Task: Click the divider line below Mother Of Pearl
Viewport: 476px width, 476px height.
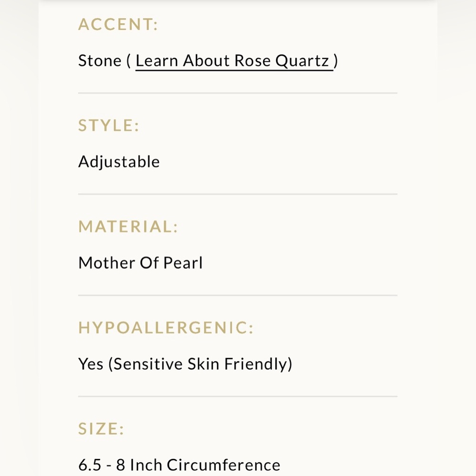Action: pyautogui.click(x=238, y=295)
